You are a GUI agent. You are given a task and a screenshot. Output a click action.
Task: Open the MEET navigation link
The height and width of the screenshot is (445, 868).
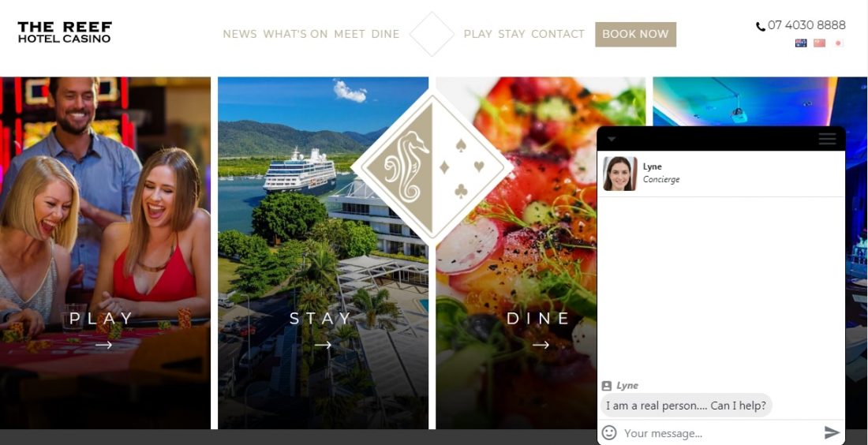(x=350, y=34)
